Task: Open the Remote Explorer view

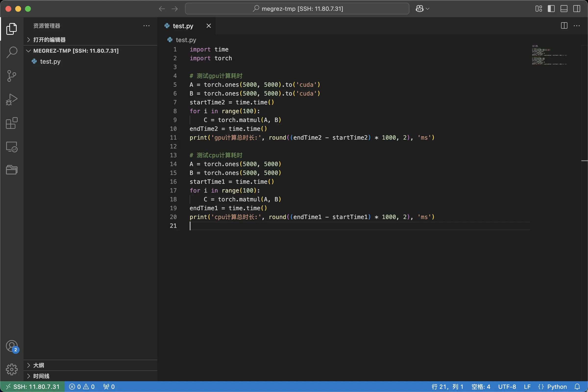Action: click(x=12, y=147)
